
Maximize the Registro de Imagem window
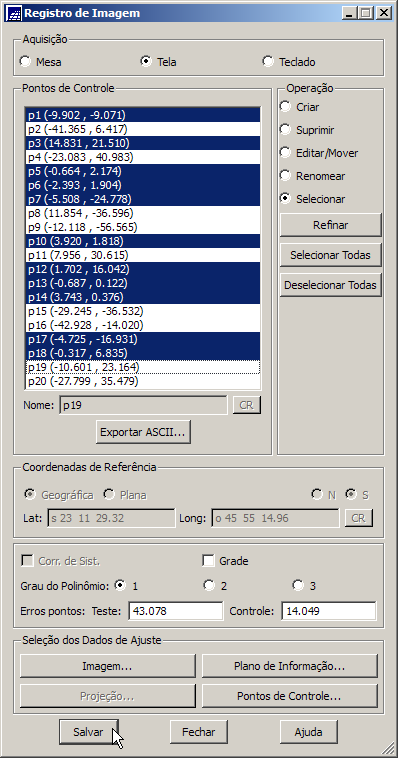tap(365, 14)
